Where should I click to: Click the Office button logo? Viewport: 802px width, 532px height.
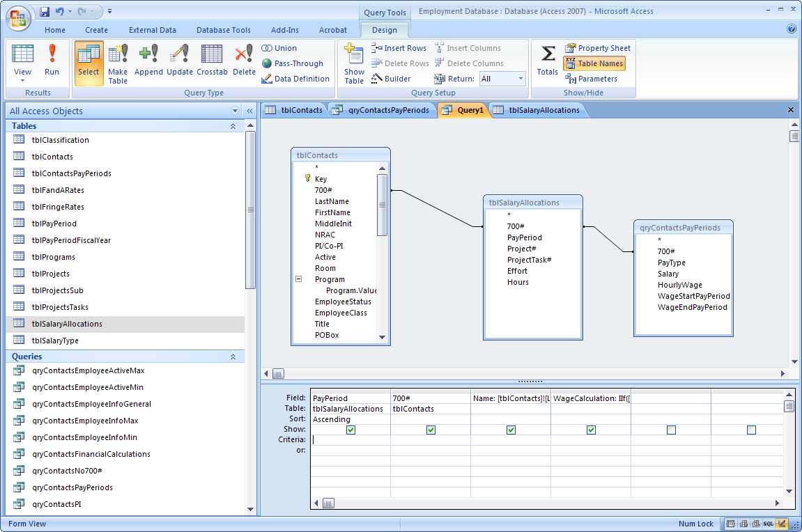click(18, 18)
